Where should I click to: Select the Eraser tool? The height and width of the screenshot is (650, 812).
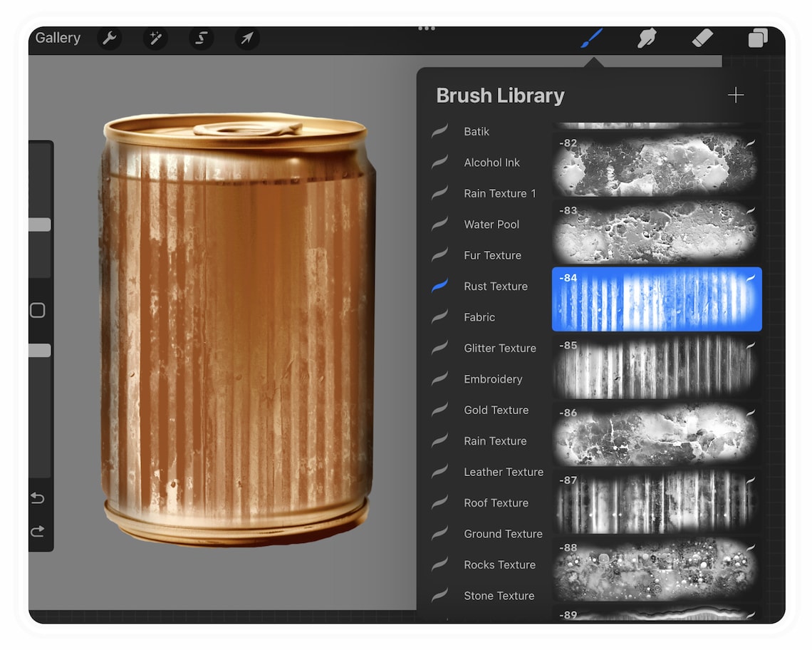(702, 38)
